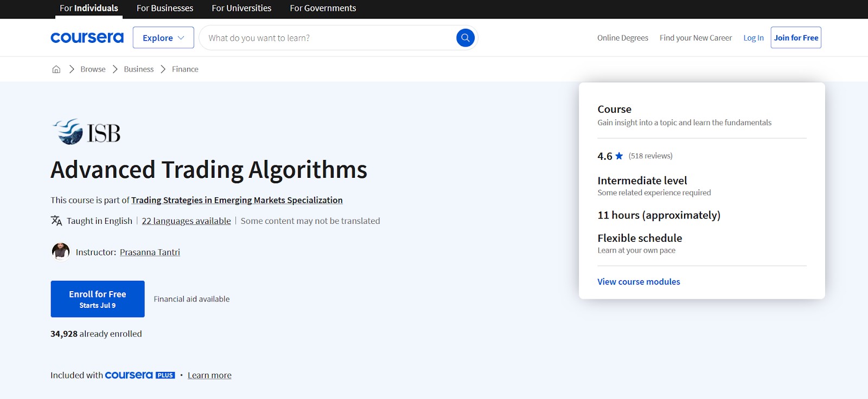Click the Join for Free button

[796, 37]
